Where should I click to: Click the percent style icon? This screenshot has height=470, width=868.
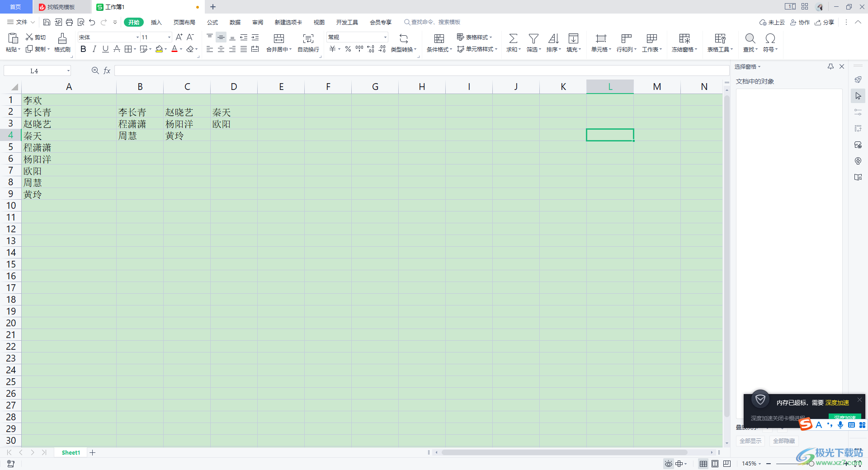click(x=348, y=49)
